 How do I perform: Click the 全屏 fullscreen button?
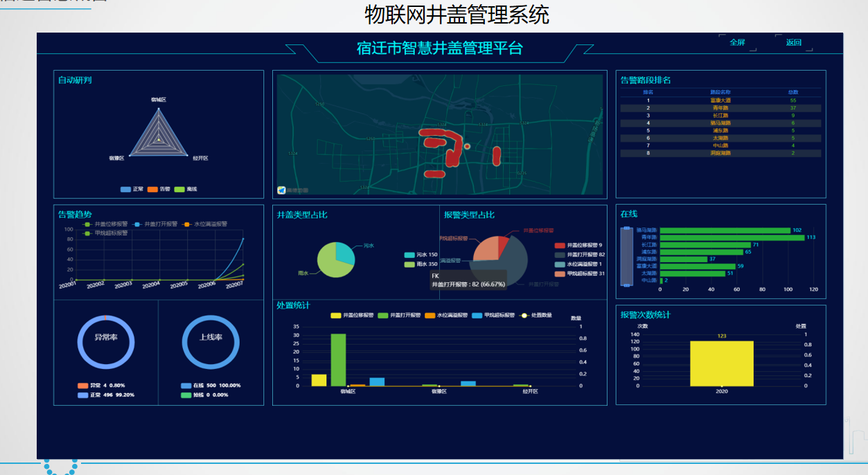(x=737, y=43)
